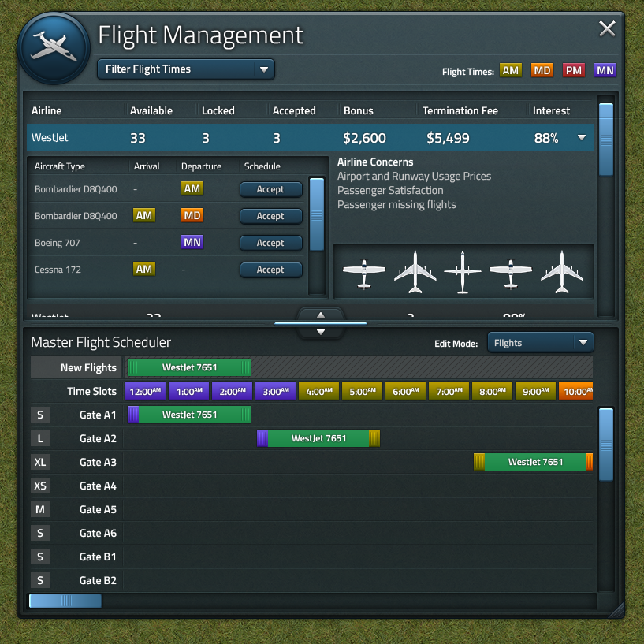Viewport: 644px width, 644px height.
Task: Open the Filter Flight Times dropdown
Action: (186, 69)
